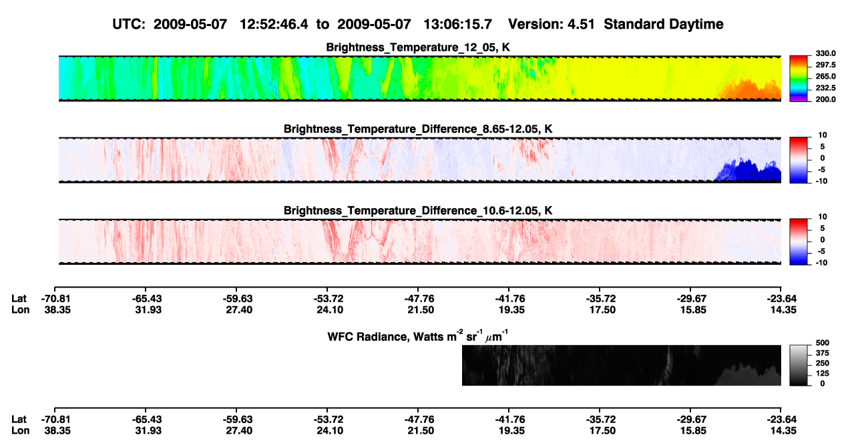Screen dimensions: 868x445
Task: Click latitude -41.76 on the axis above WFC Radiance
Action: point(508,298)
